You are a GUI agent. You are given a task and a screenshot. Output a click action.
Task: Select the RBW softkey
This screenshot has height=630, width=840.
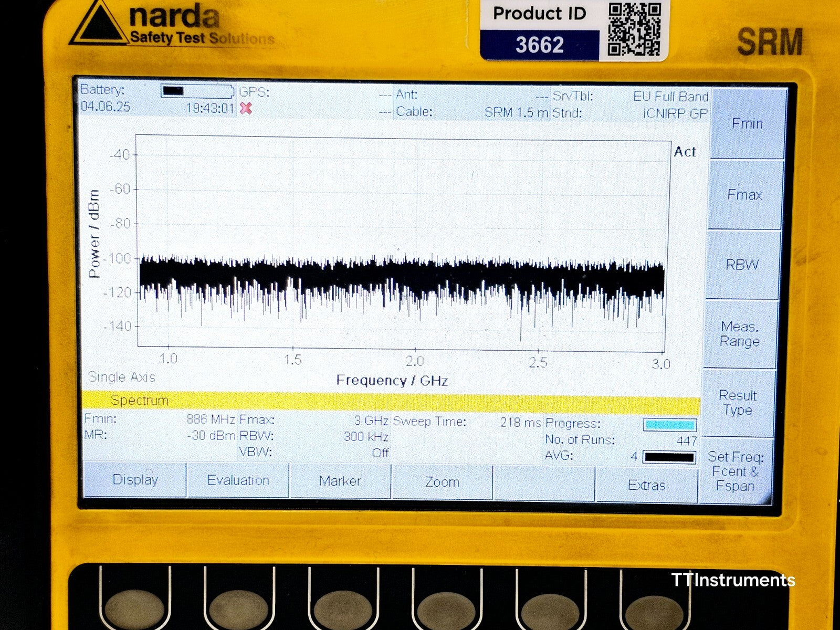coord(742,265)
